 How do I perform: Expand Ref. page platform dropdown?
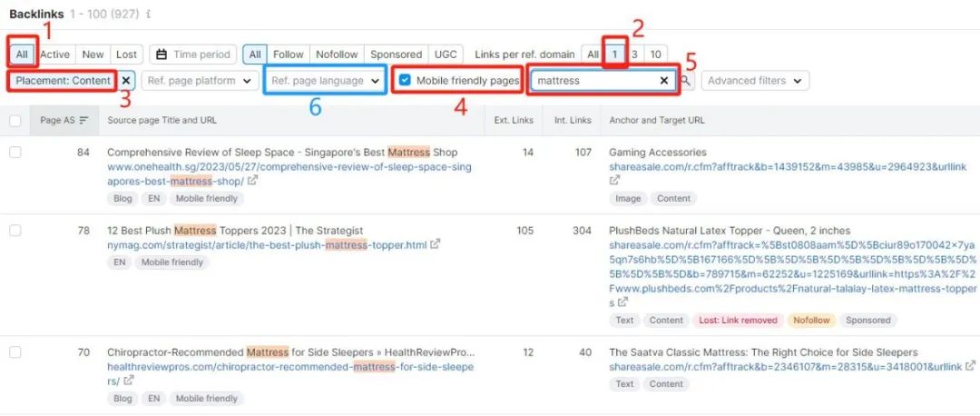200,81
